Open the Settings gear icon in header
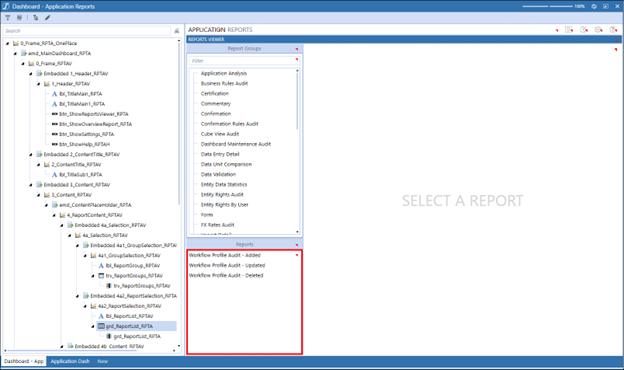Screen dimensions: 624x370 [598, 30]
